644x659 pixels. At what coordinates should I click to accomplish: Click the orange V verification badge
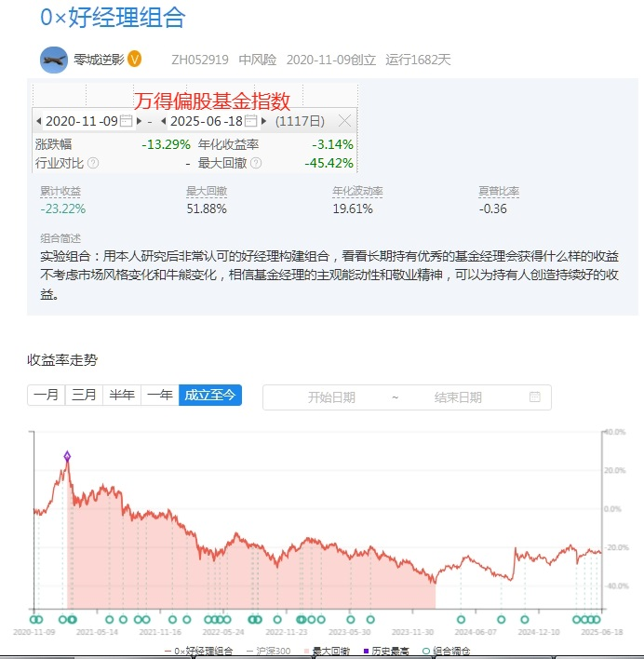coord(134,60)
